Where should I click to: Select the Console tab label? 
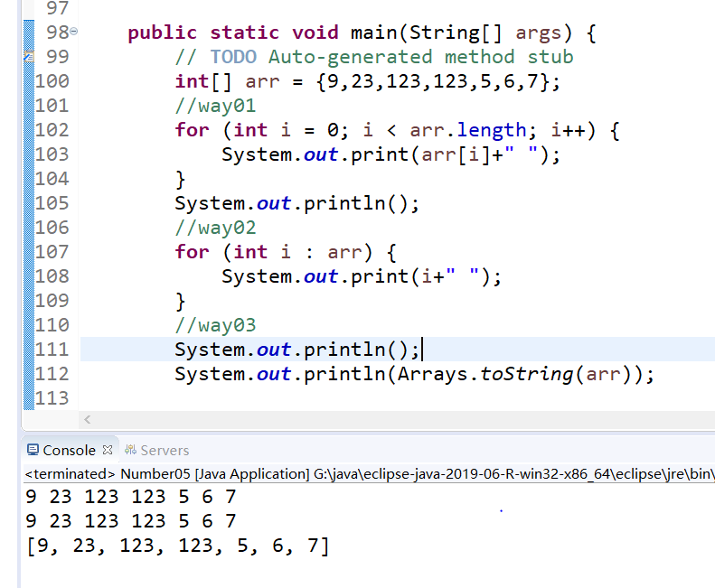pyautogui.click(x=69, y=450)
